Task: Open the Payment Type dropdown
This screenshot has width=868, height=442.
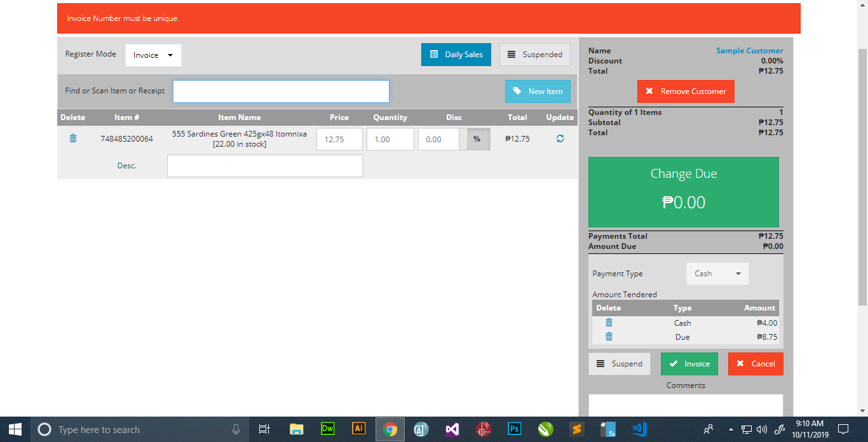Action: [717, 273]
